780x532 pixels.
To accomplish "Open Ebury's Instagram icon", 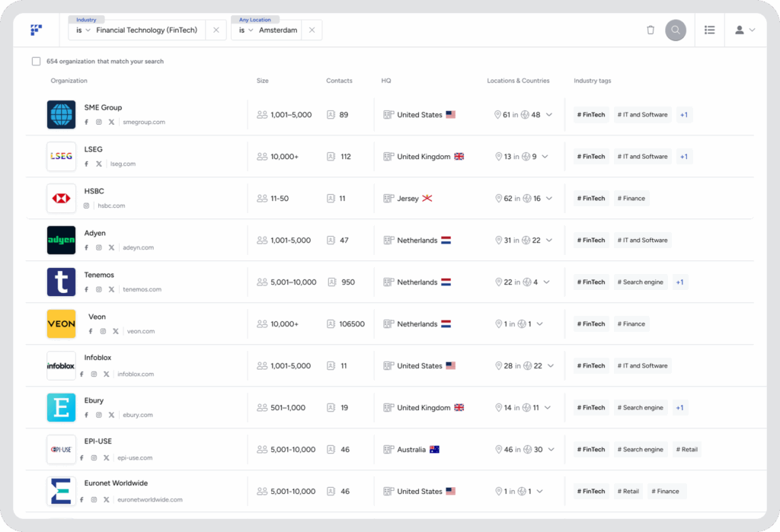I will pyautogui.click(x=98, y=415).
